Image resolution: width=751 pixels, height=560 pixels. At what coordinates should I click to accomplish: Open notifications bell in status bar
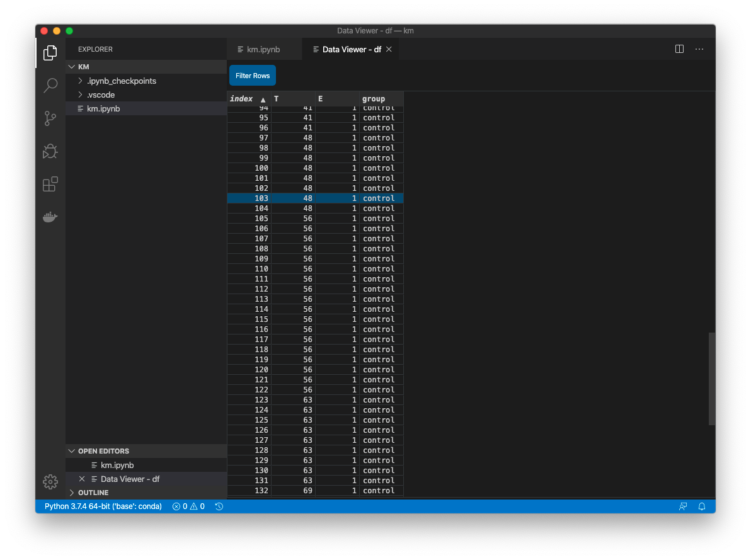click(702, 506)
